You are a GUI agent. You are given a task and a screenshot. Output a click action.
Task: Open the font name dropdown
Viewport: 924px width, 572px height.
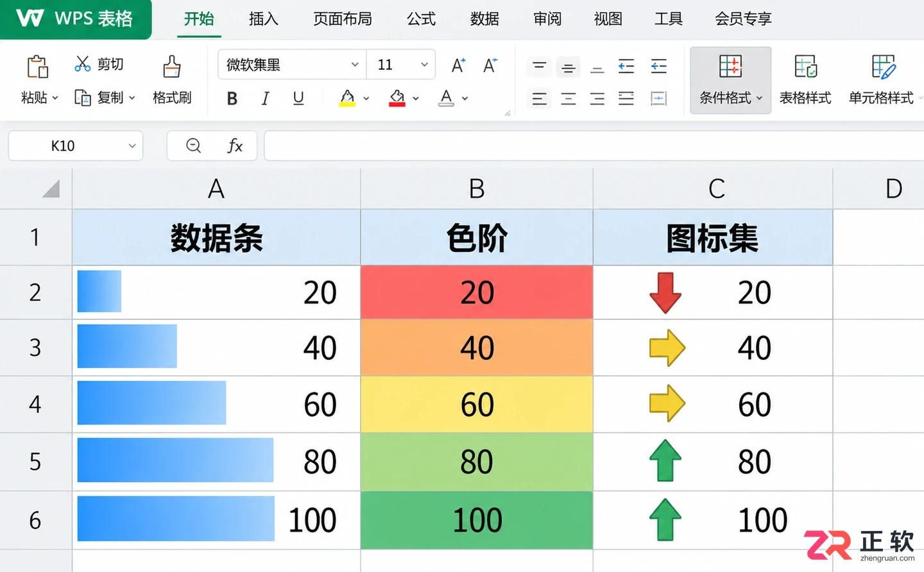point(355,65)
